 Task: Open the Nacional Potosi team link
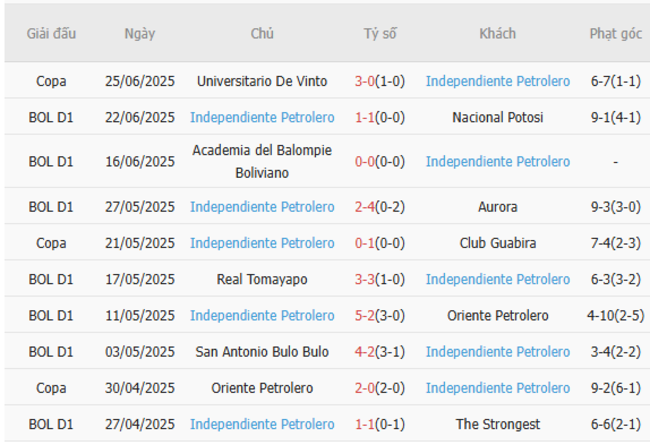click(498, 117)
